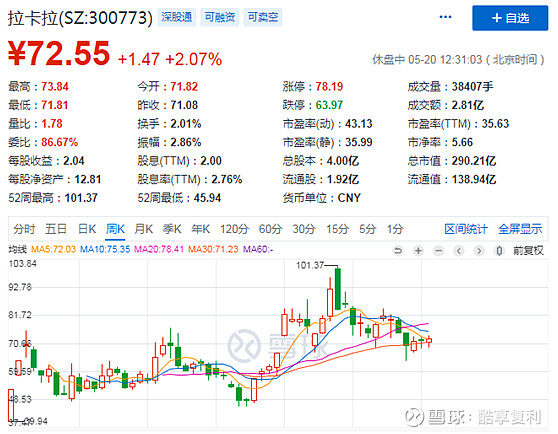
Task: Move chart left with the left arrow icon
Action: coord(459,251)
